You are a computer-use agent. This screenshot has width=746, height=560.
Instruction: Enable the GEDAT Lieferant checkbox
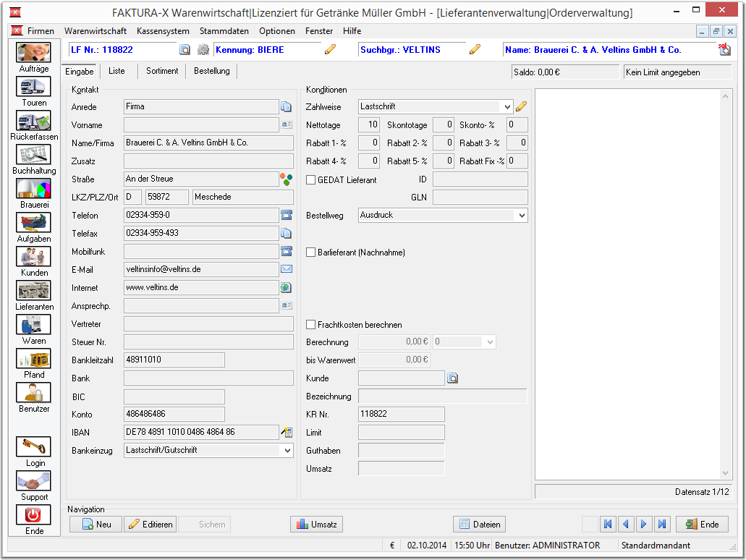pos(311,180)
